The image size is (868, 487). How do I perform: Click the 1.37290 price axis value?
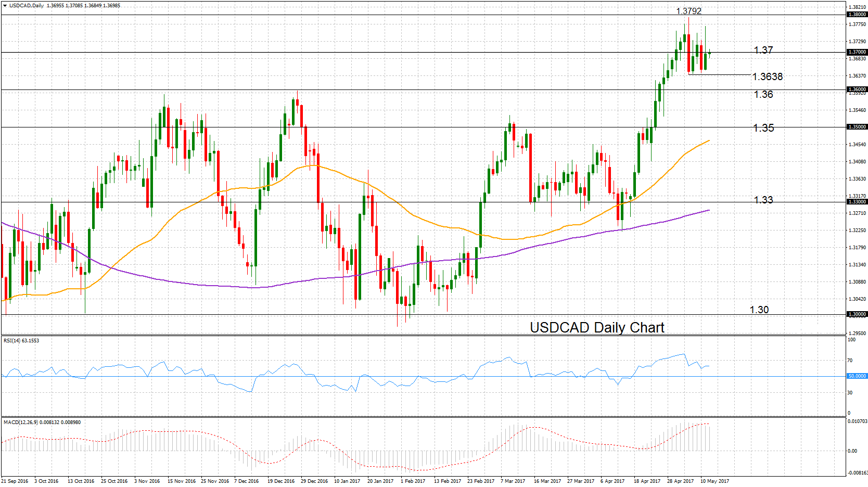[857, 42]
